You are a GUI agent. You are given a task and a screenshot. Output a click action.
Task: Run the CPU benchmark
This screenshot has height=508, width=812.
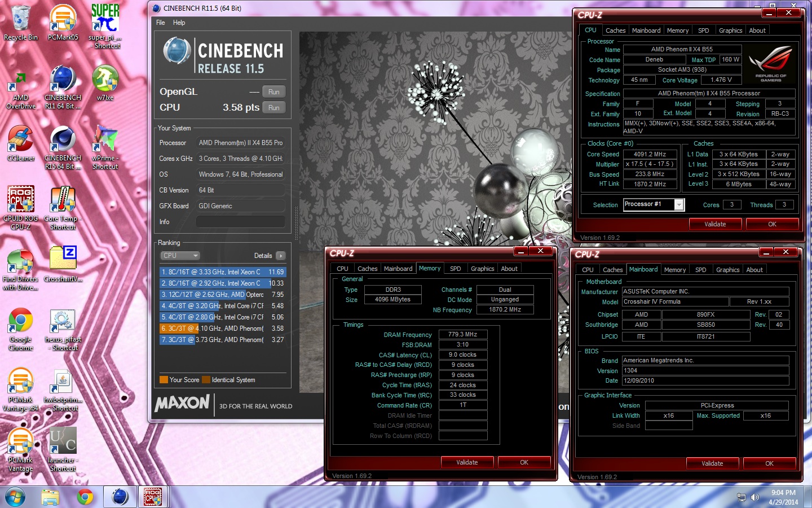tap(274, 108)
